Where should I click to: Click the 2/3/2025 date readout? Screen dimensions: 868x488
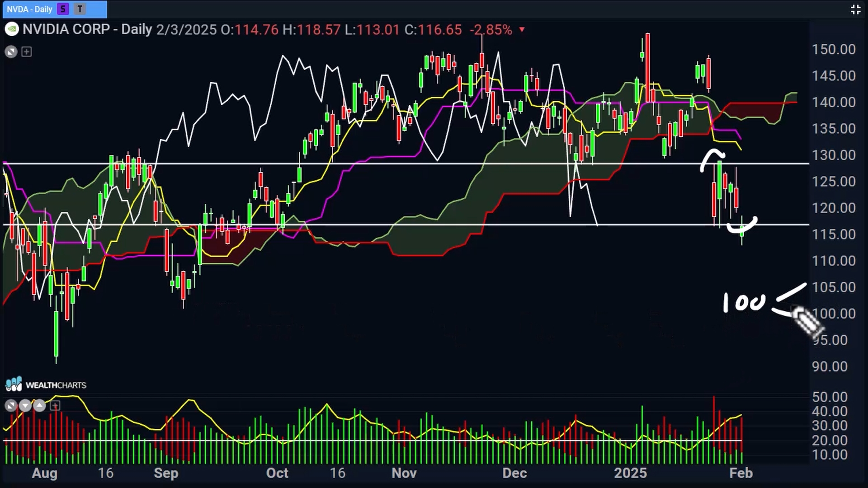[186, 30]
